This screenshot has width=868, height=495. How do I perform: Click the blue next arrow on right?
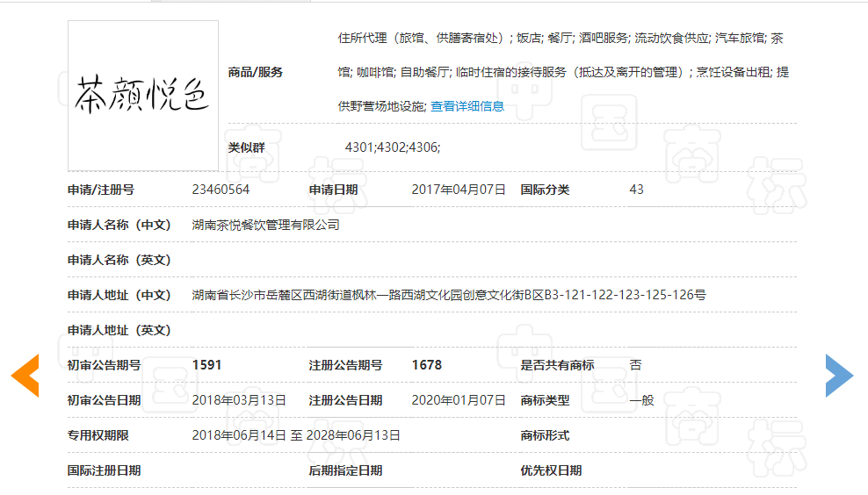tap(838, 376)
